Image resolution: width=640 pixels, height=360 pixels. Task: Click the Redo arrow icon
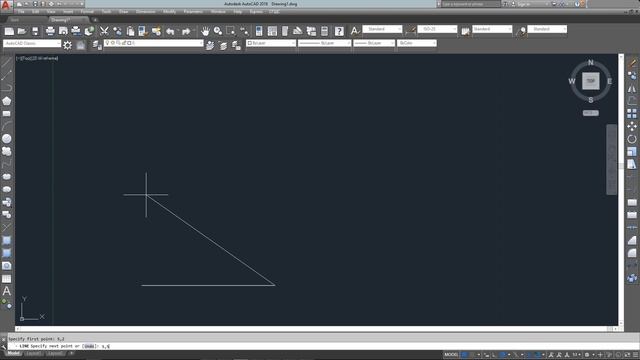(186, 31)
